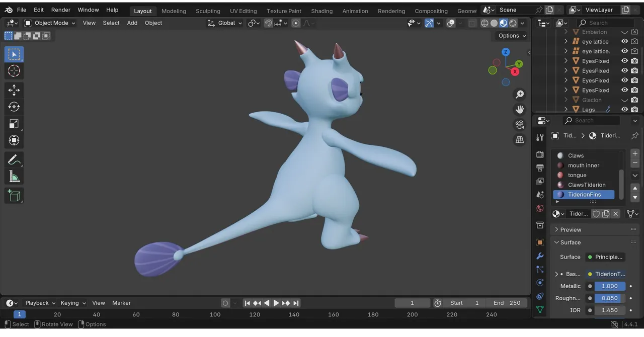644x337 pixels.
Task: Select the Transform tool
Action: 14,140
